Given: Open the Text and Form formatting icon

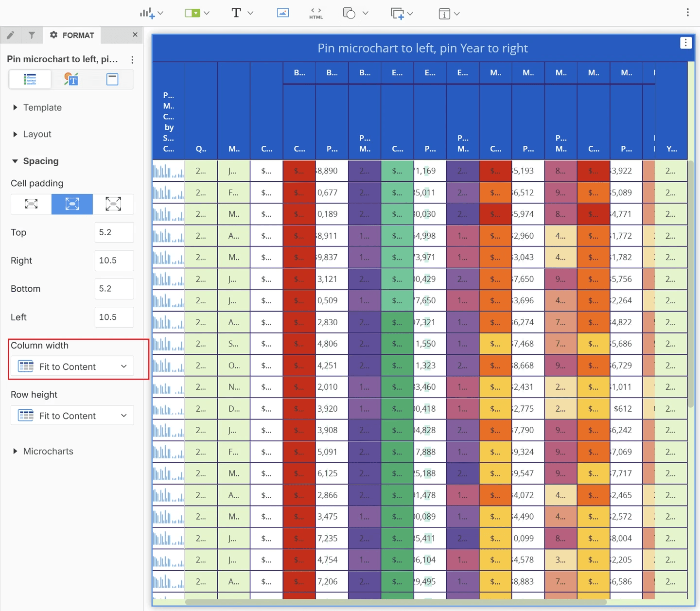Looking at the screenshot, I should click(x=71, y=79).
